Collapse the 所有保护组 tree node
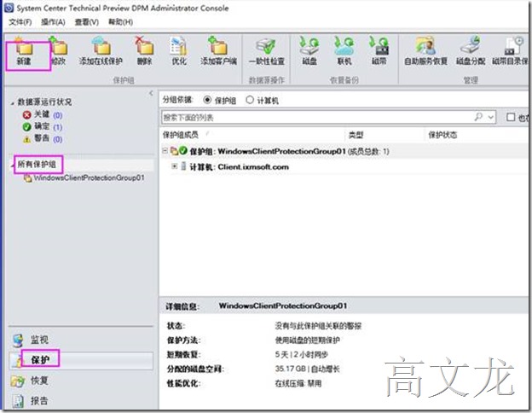532x413 pixels. [x=13, y=165]
